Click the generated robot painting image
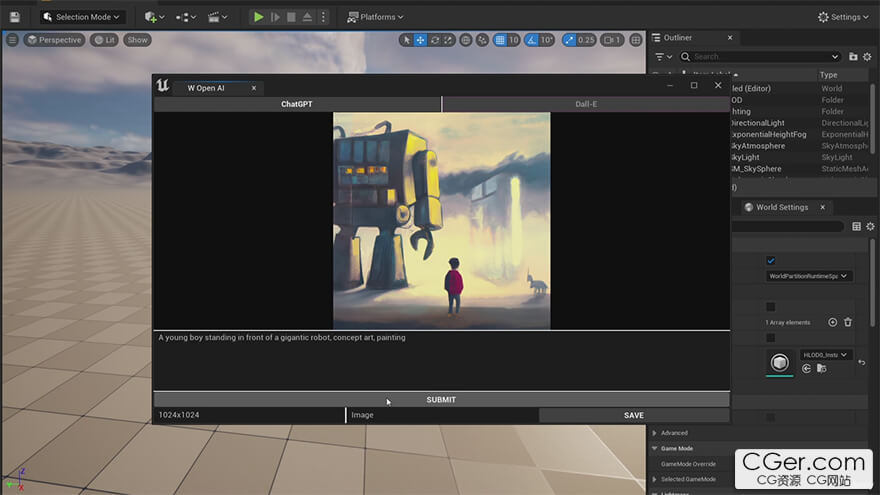Viewport: 880px width, 495px height. coord(442,221)
